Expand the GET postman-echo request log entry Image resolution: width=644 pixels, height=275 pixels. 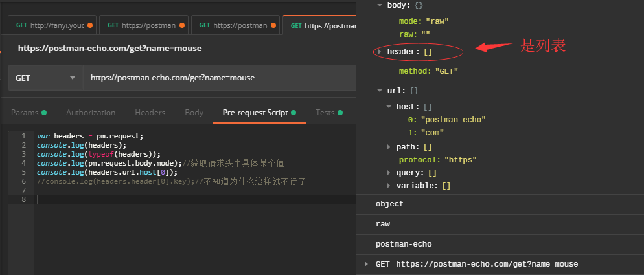click(x=367, y=264)
